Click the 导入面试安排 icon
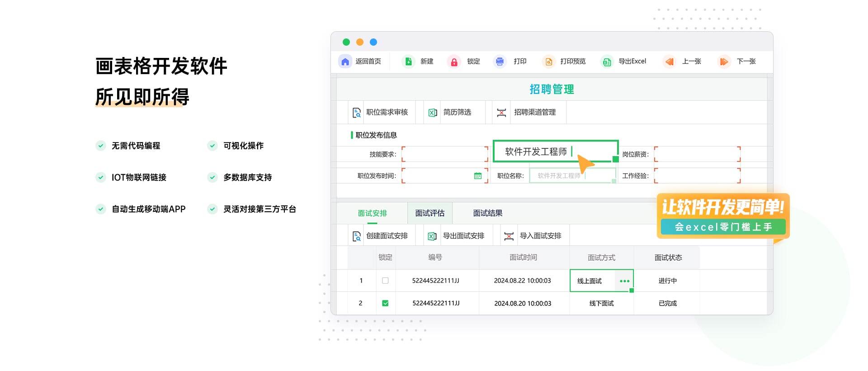Viewport: 868px width, 371px height. [x=509, y=236]
